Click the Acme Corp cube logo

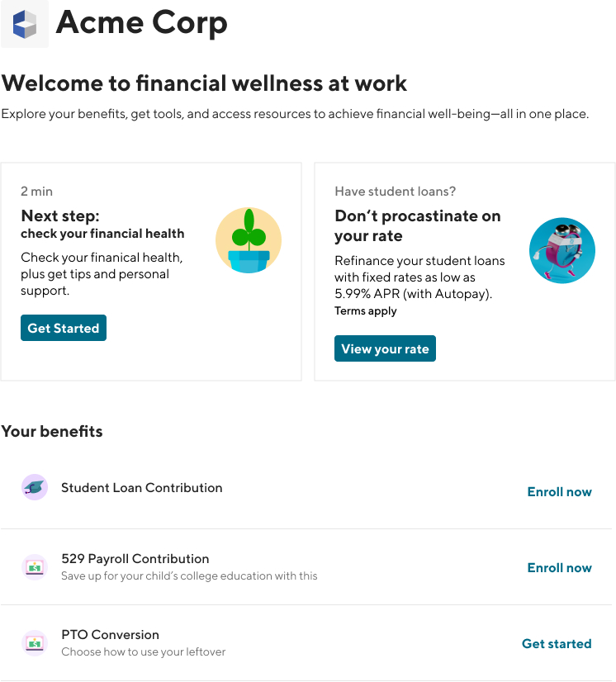pos(25,24)
